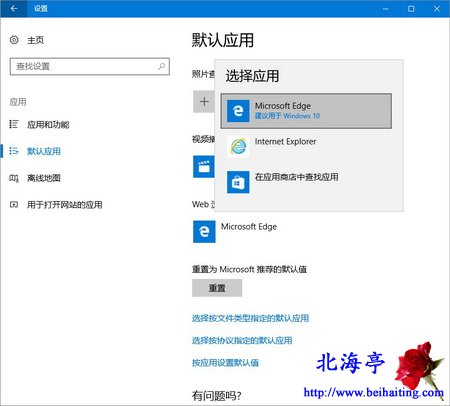Click the search magnifier icon
450x406 pixels.
tap(161, 66)
